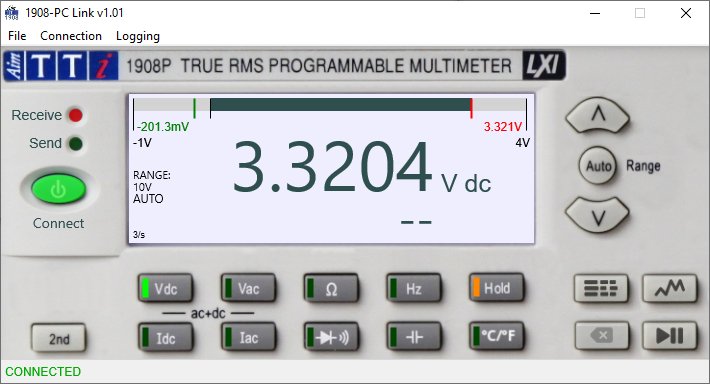
Task: Click the backspace clear icon button
Action: coord(602,336)
